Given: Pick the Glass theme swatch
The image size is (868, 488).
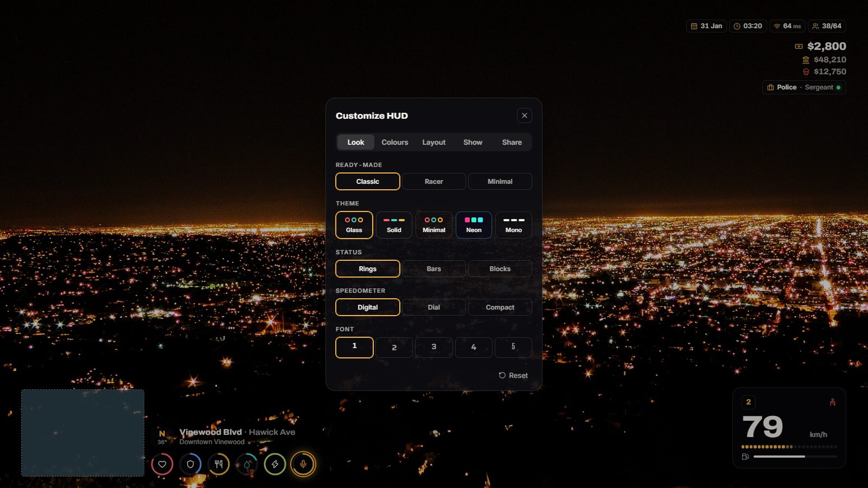Looking at the screenshot, I should point(354,225).
